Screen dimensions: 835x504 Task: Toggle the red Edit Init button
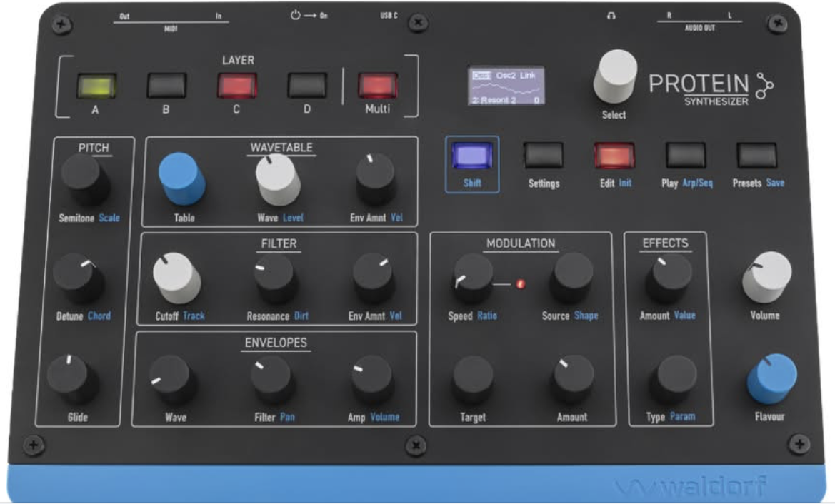[x=614, y=156]
